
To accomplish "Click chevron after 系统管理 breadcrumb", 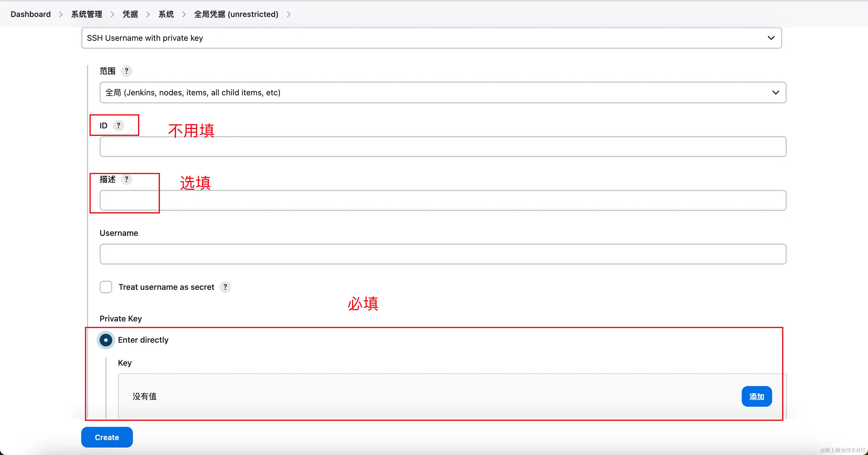I will click(x=113, y=14).
